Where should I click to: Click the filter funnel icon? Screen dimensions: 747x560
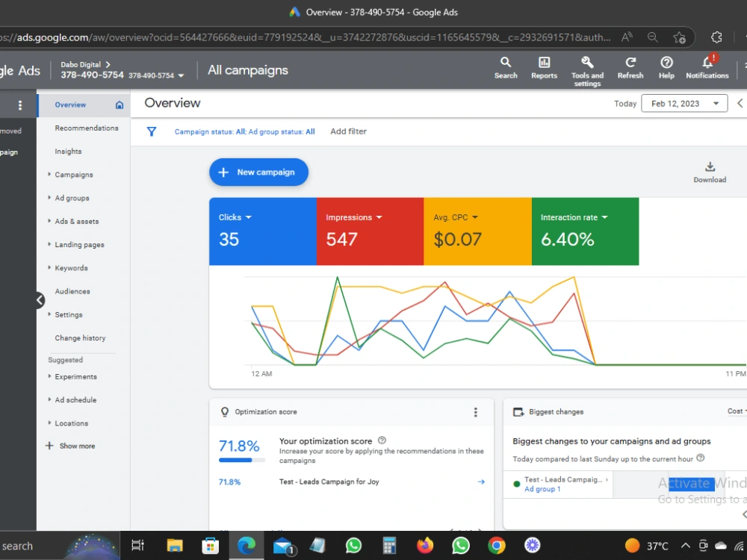tap(152, 131)
